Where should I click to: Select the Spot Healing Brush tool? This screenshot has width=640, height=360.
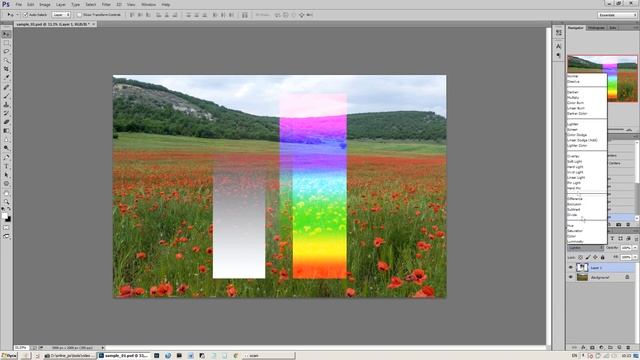(x=6, y=87)
